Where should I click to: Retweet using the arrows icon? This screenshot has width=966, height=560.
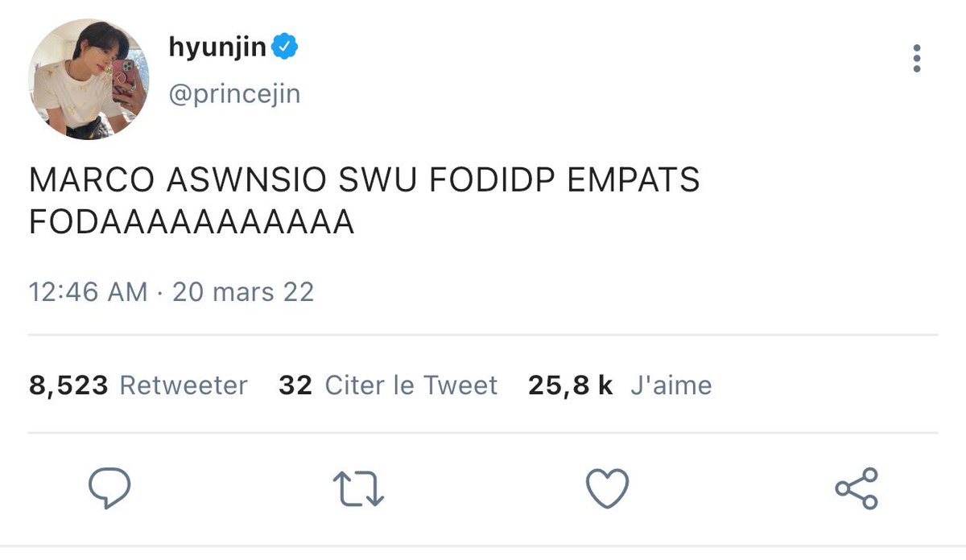[x=358, y=488]
